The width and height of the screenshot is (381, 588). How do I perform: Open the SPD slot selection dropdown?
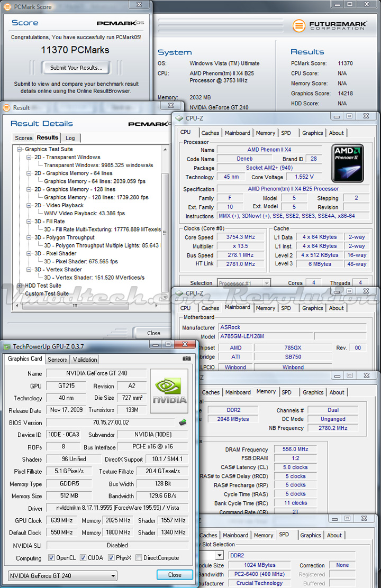tap(220, 555)
